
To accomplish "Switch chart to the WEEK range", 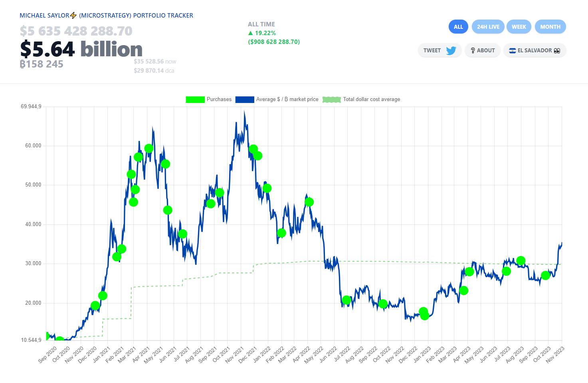I will coord(519,27).
